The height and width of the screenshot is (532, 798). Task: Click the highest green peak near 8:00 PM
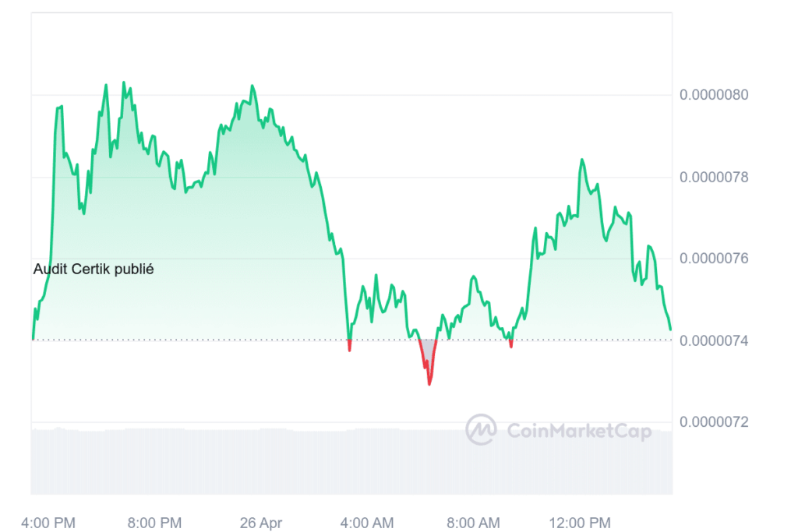(x=124, y=84)
